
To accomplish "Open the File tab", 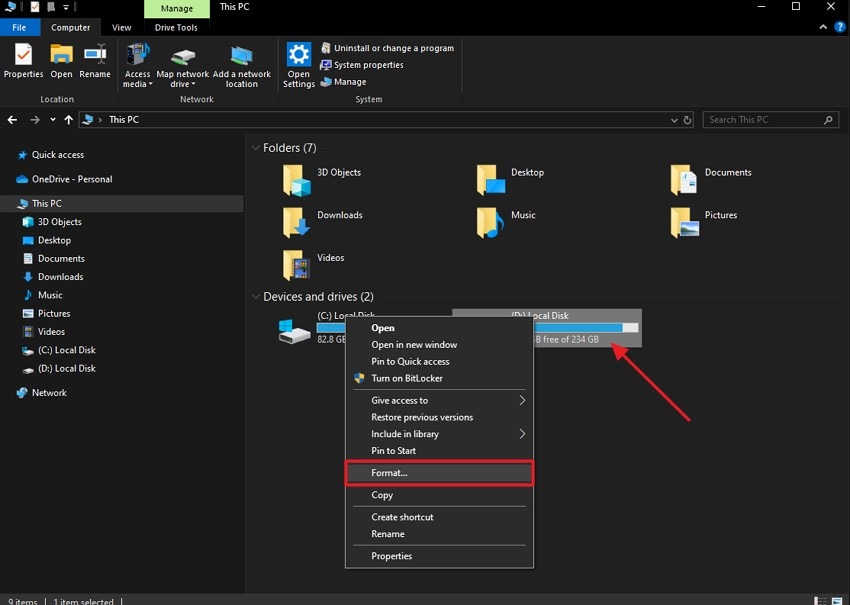I will click(20, 27).
